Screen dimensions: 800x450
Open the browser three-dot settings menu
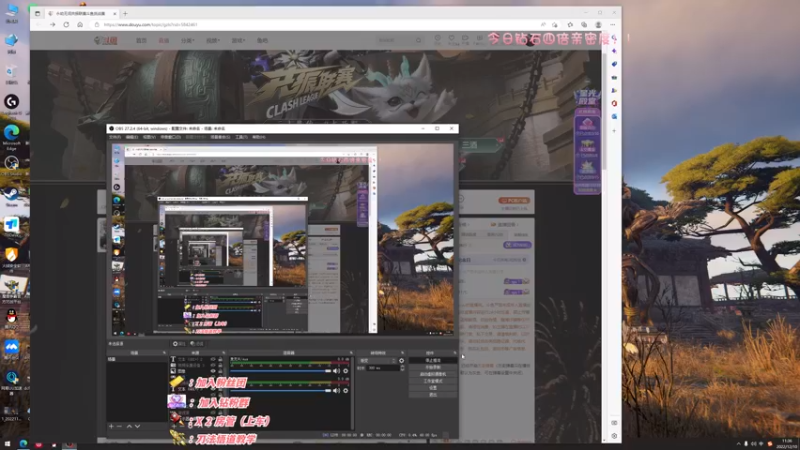(x=613, y=24)
